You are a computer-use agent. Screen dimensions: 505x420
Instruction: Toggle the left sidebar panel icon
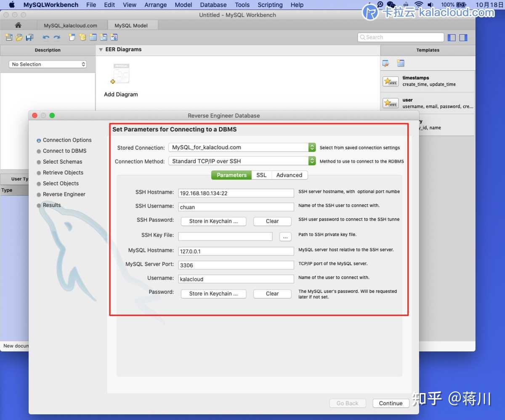tap(452, 37)
